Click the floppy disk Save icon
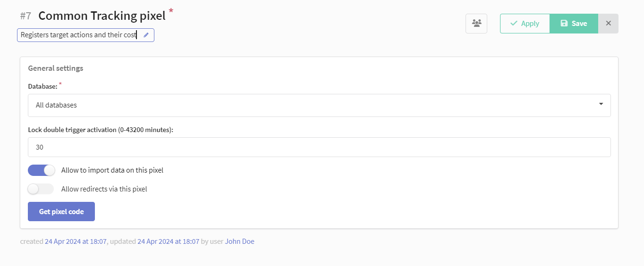Viewport: 644px width, 266px height. point(564,24)
